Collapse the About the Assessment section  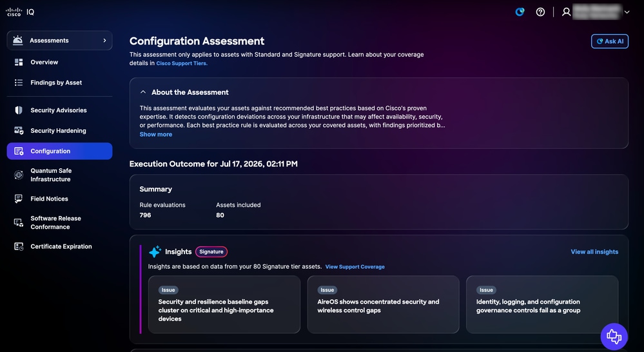(143, 92)
